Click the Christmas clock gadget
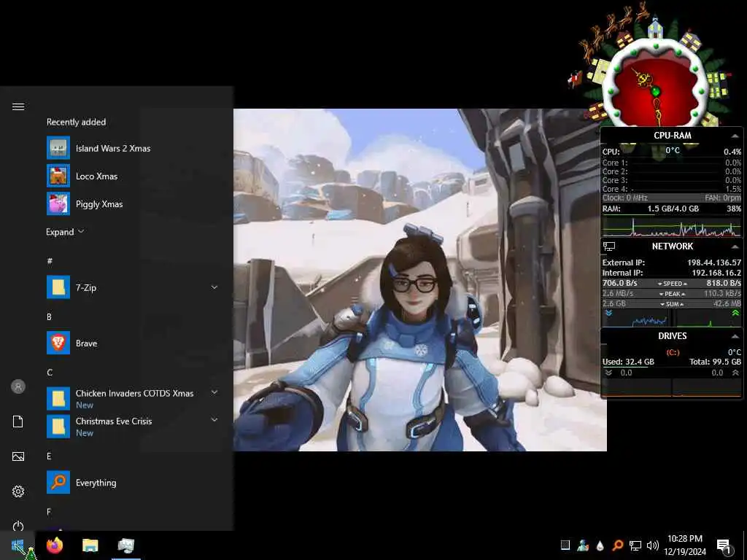This screenshot has width=747, height=560. coord(655,86)
